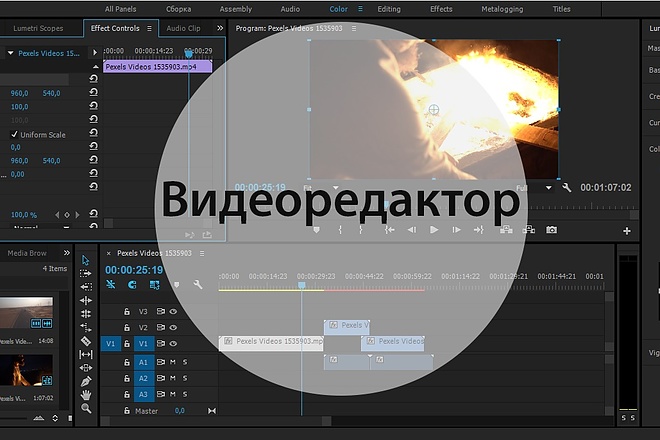
Task: Select the 14:08 clip thumbnail
Action: pyautogui.click(x=26, y=313)
